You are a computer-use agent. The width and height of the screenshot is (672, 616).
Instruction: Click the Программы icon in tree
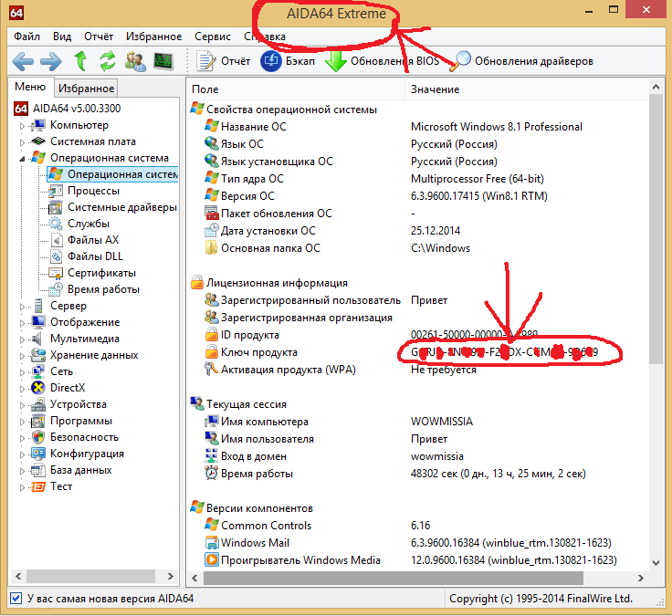tap(38, 421)
